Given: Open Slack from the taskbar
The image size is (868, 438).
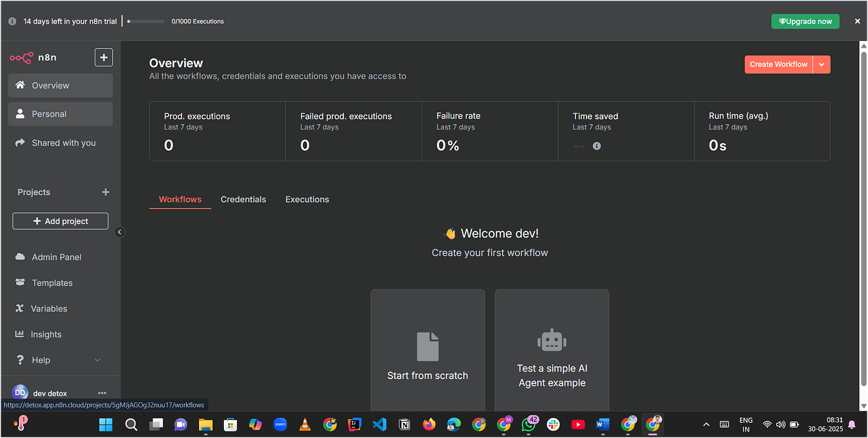Looking at the screenshot, I should point(553,424).
